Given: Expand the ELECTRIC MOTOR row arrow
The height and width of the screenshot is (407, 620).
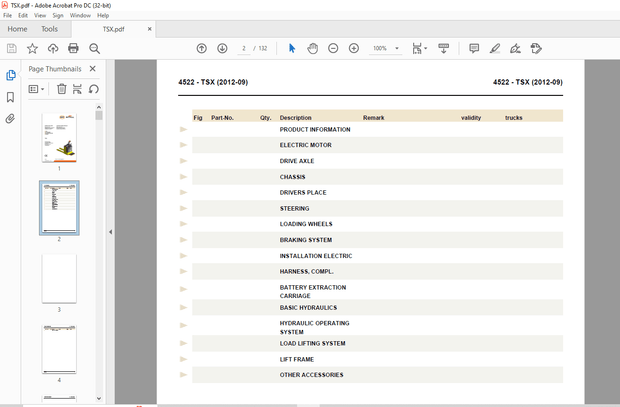Looking at the screenshot, I should (183, 145).
